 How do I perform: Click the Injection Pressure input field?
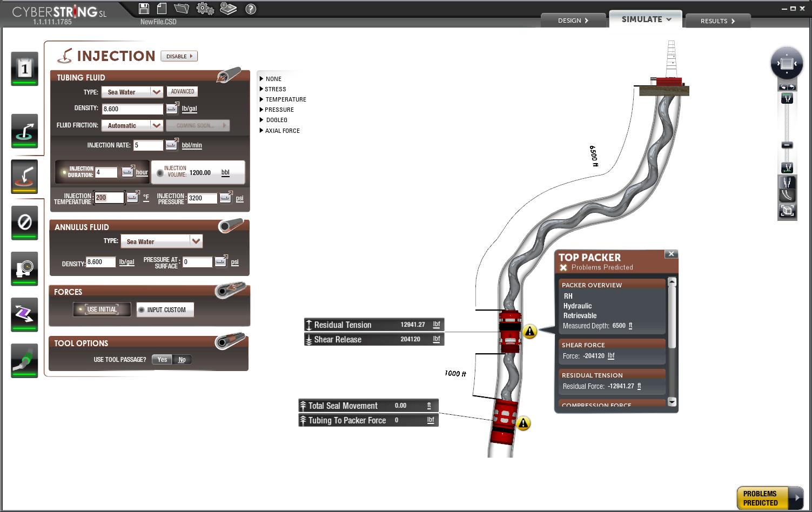click(202, 198)
